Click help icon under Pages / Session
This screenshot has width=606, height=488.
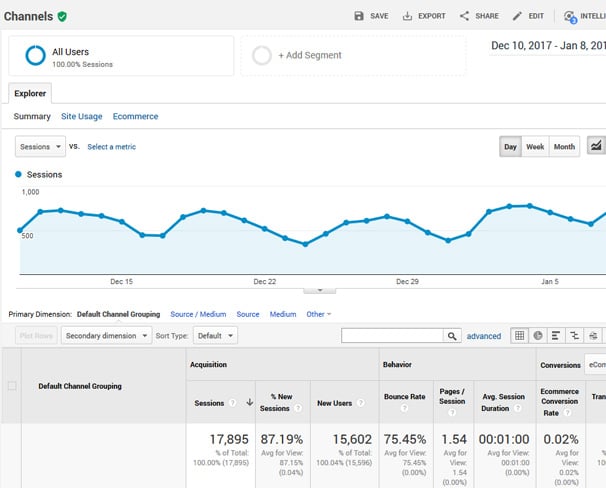(452, 413)
